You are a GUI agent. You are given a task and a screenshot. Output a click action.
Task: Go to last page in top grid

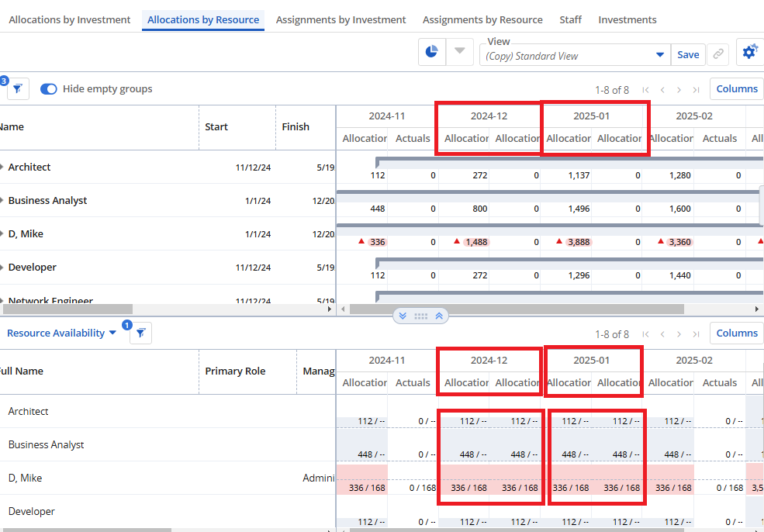(x=696, y=90)
